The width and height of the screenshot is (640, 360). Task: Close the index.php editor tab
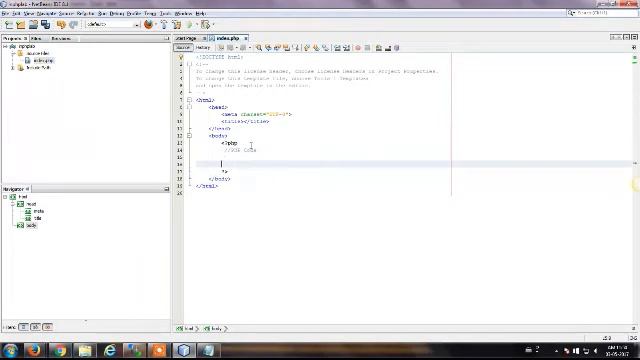coord(246,38)
